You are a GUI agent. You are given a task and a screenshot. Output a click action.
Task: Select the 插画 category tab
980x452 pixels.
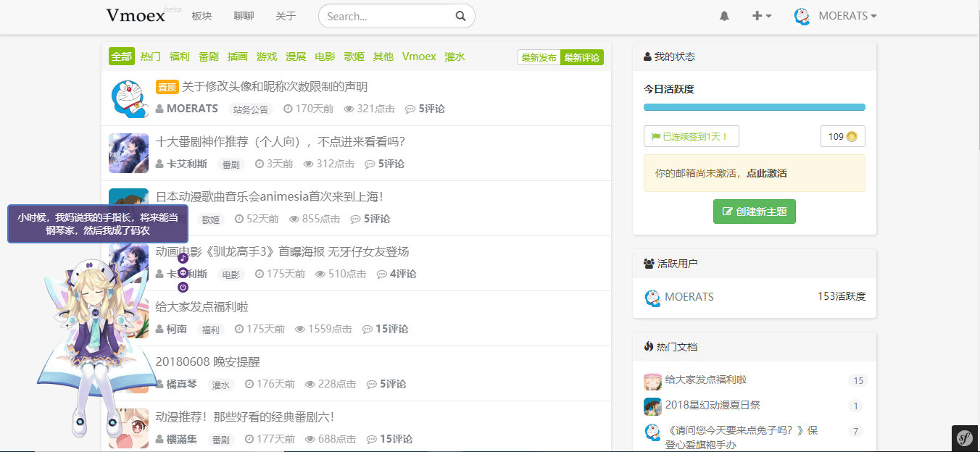click(x=238, y=56)
